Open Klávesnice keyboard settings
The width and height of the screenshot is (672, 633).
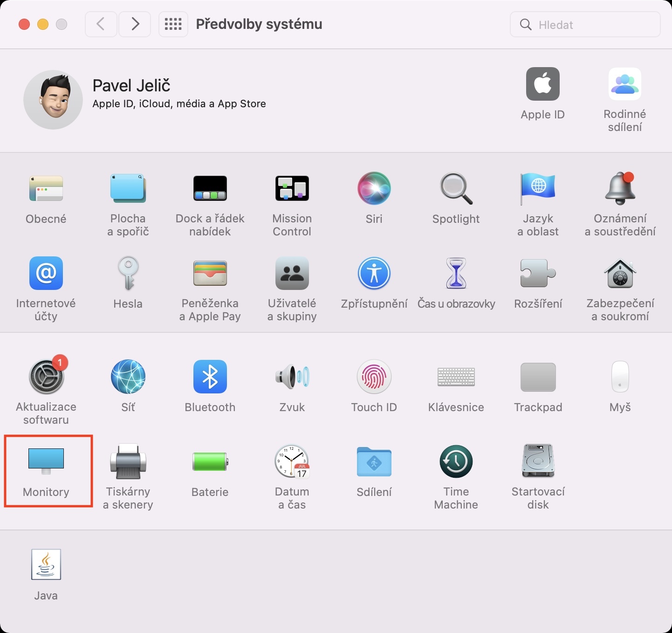click(x=456, y=377)
